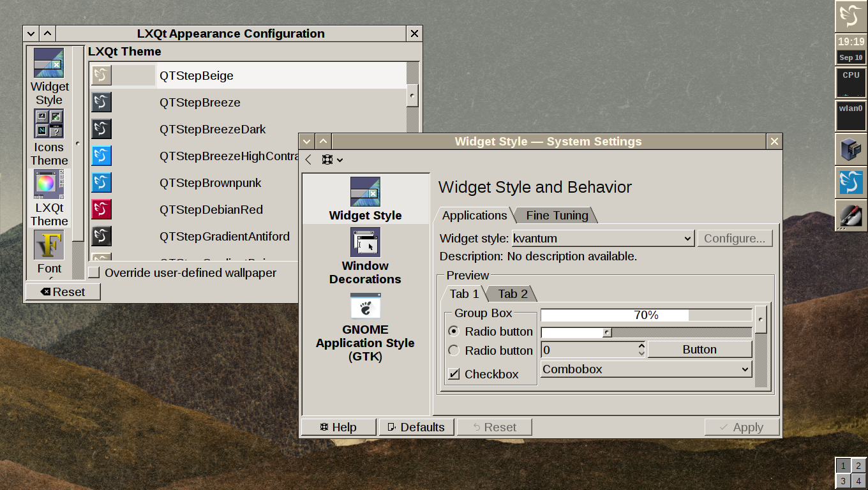Click the clock showing 19:19
868x490 pixels.
851,41
